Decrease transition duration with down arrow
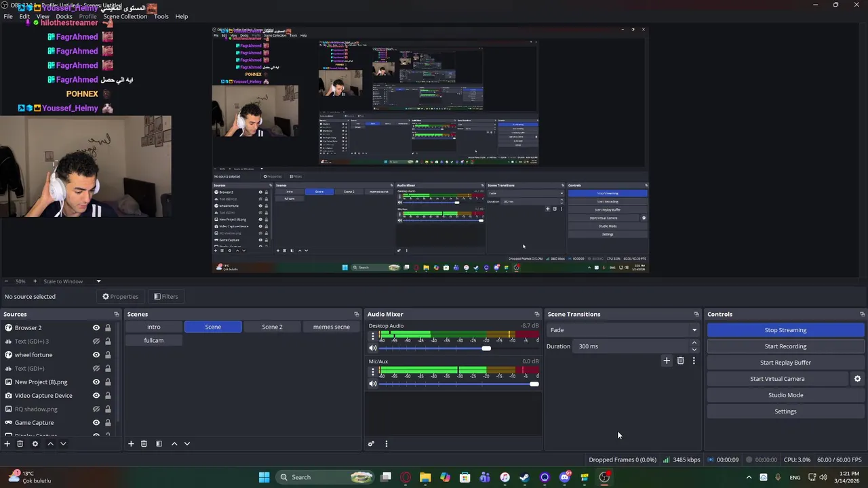The width and height of the screenshot is (868, 488). coord(694,350)
